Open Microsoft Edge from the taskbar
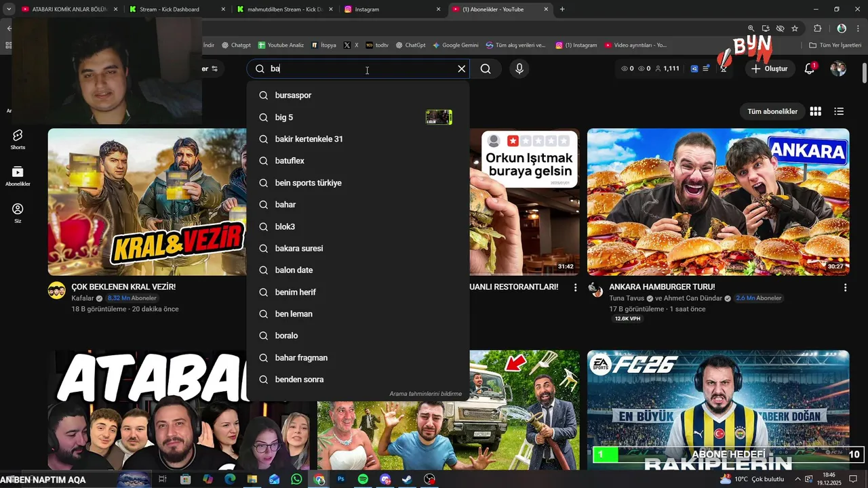 230,479
